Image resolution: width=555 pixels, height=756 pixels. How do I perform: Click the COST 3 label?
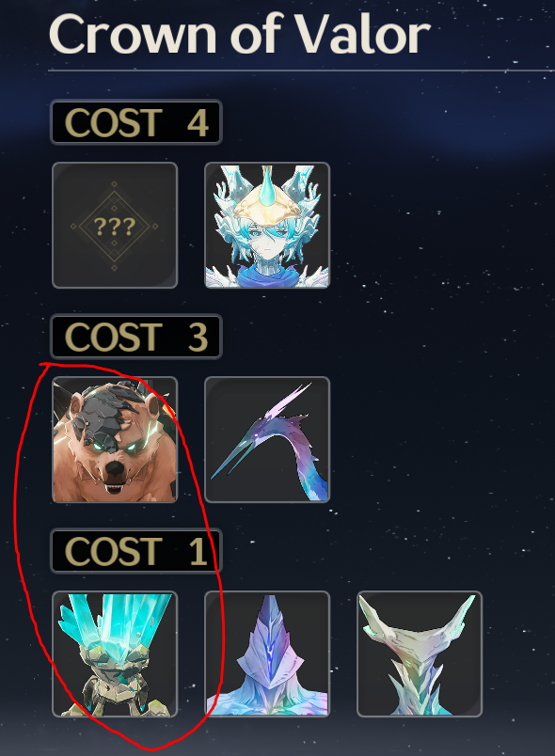[136, 337]
